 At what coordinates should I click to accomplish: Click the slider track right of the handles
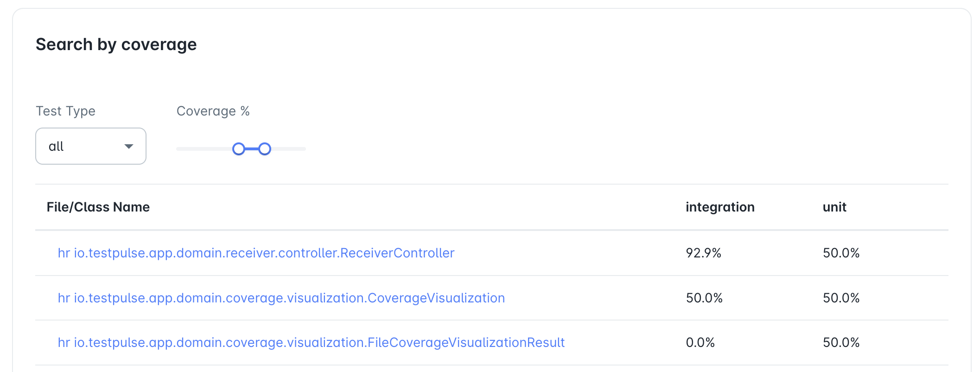[288, 149]
